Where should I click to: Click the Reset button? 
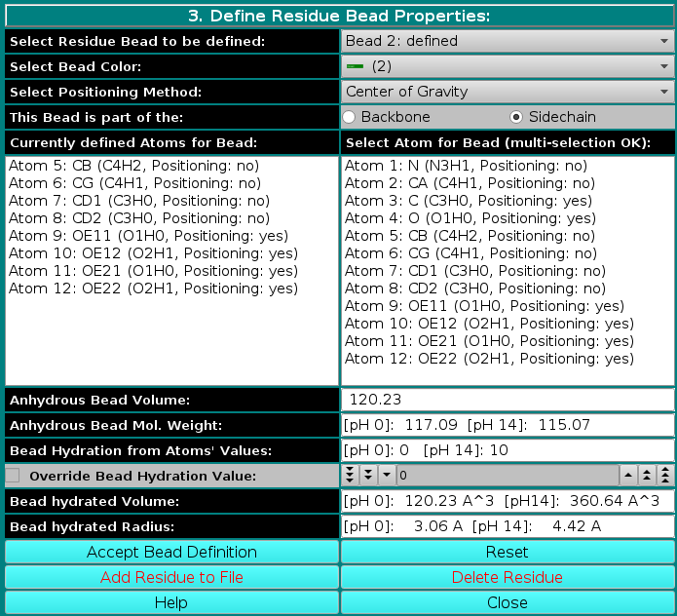point(508,552)
